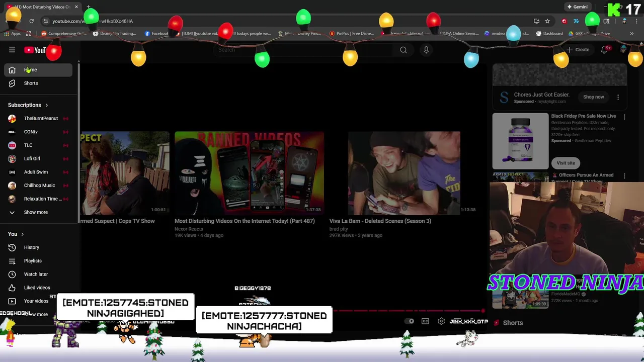Screen dimensions: 644x362
Task: Click the progress bar scrubber dot
Action: tap(483, 311)
